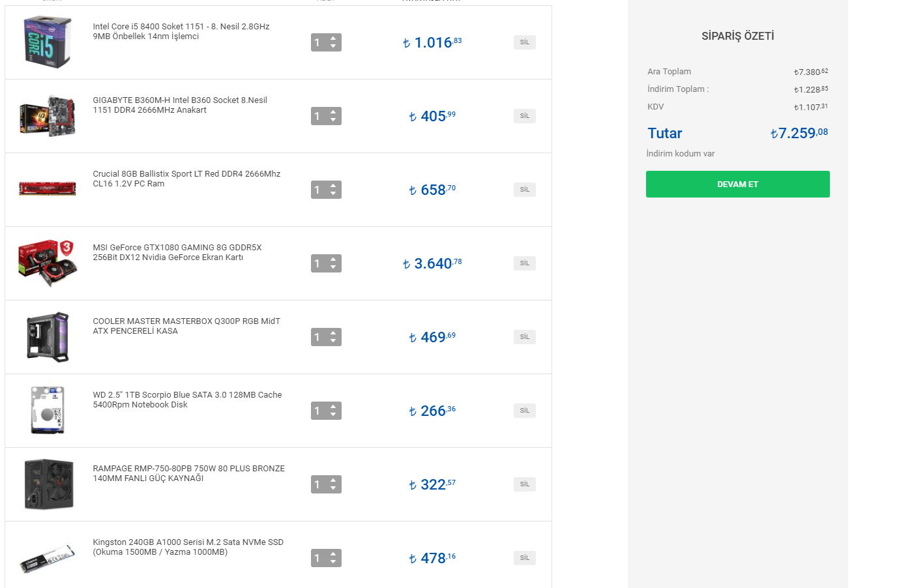
Task: Open the İndirim kodum var link
Action: 680,154
